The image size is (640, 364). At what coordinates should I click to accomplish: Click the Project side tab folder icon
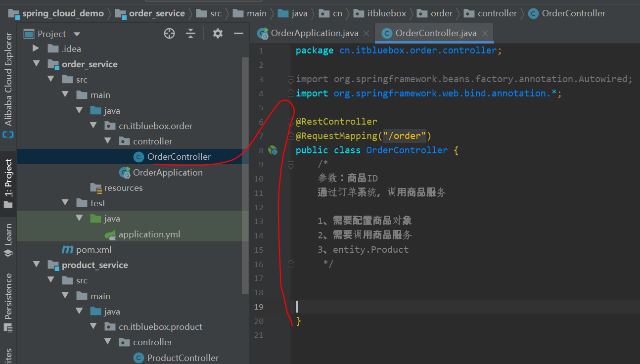pos(8,204)
